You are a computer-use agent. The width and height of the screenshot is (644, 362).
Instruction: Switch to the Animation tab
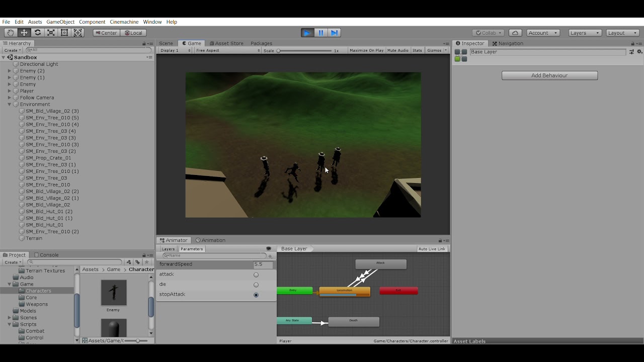pyautogui.click(x=210, y=240)
